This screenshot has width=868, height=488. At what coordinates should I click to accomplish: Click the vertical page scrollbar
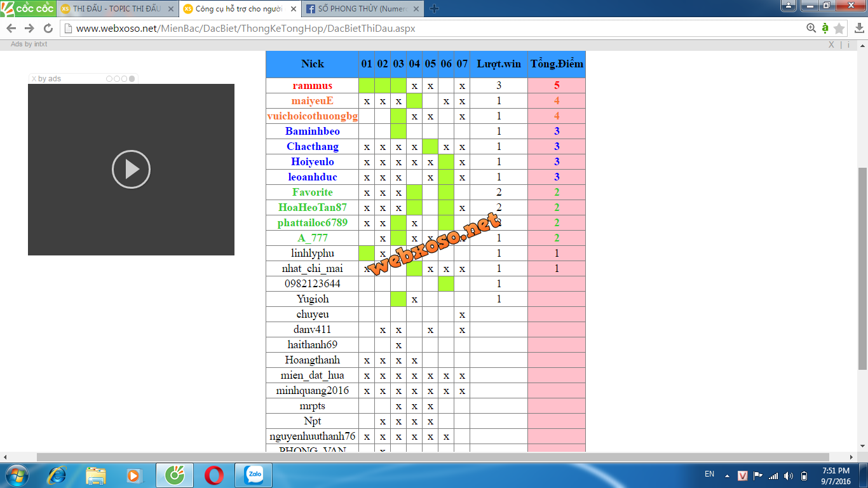click(x=862, y=267)
